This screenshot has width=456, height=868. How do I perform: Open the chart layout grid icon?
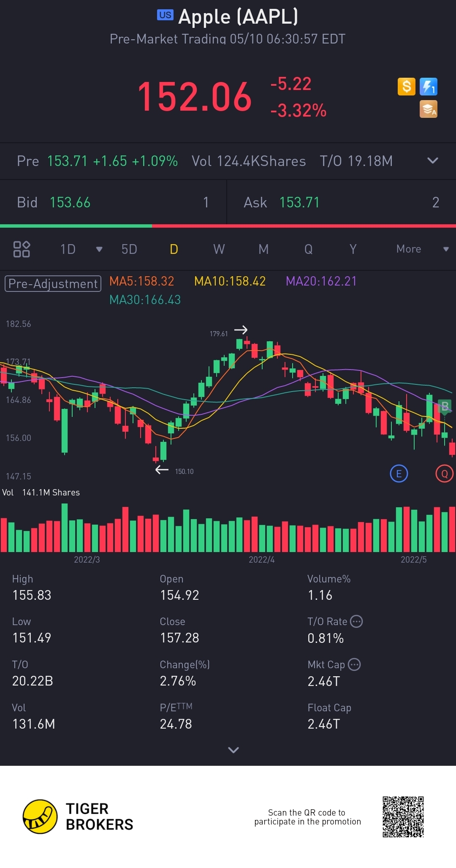point(22,249)
